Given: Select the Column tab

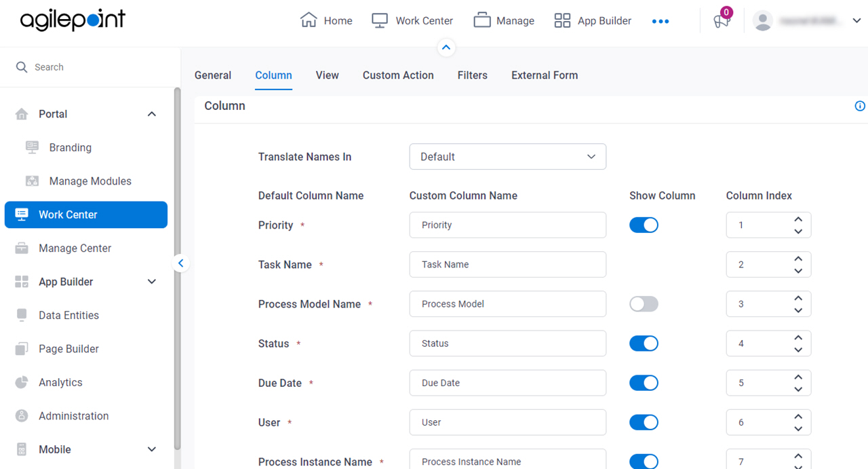Looking at the screenshot, I should tap(273, 75).
